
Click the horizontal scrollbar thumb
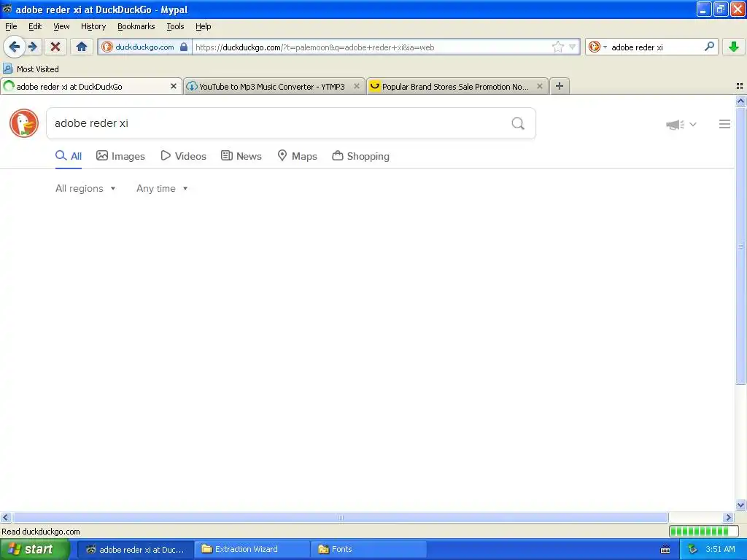[340, 517]
